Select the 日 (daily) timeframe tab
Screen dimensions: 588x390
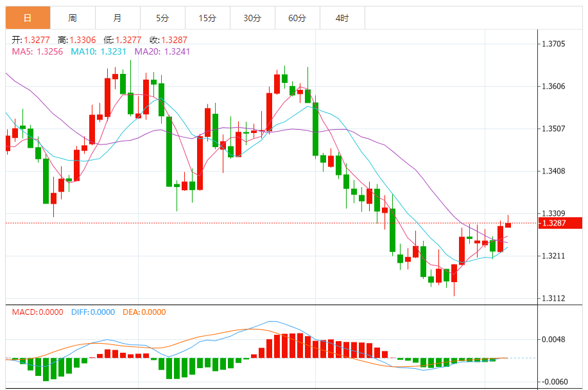coord(28,17)
